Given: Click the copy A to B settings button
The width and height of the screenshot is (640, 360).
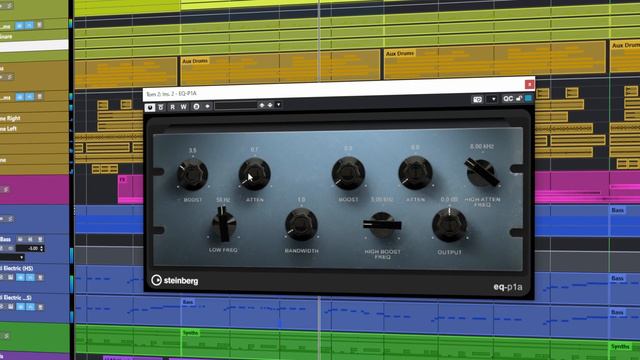Looking at the screenshot, I should point(207,106).
